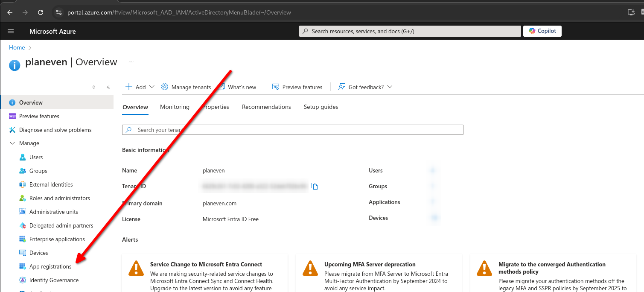Click the Alerts section heading
Viewport: 644px width, 292px height.
point(130,239)
